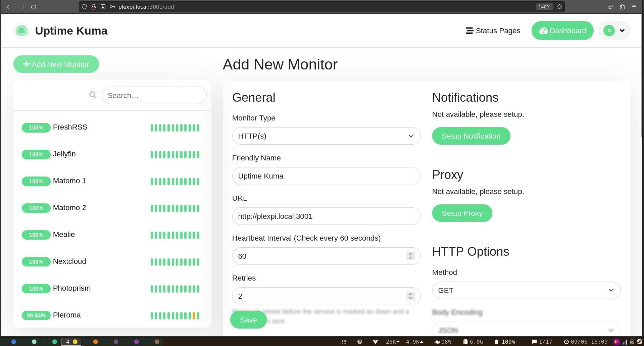The width and height of the screenshot is (644, 346).
Task: Open saved password key icon
Action: point(112,7)
